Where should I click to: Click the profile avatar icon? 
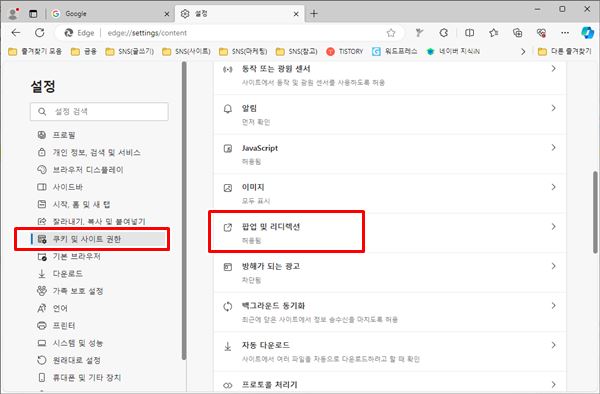[x=13, y=14]
